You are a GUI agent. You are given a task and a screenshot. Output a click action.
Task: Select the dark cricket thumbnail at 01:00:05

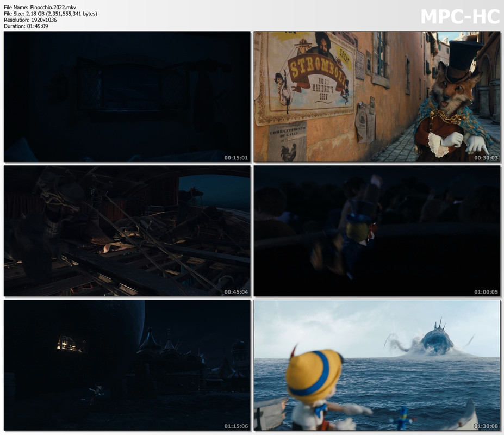point(377,231)
